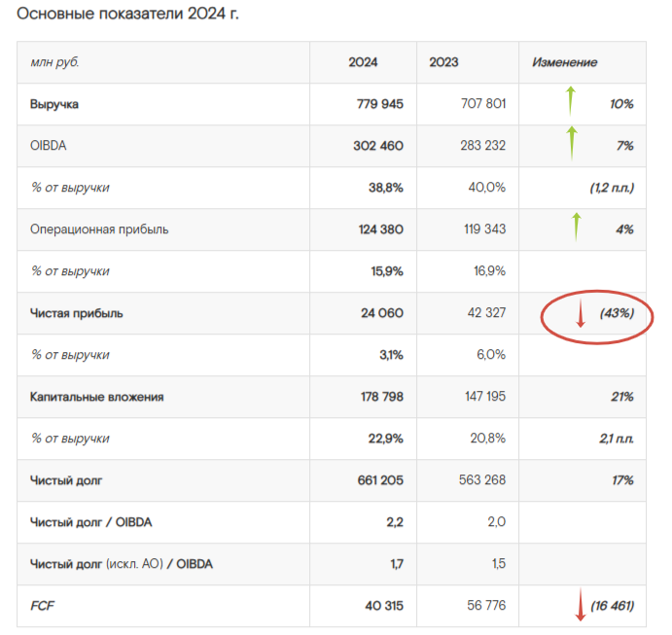Click the value '124 380'

point(380,229)
